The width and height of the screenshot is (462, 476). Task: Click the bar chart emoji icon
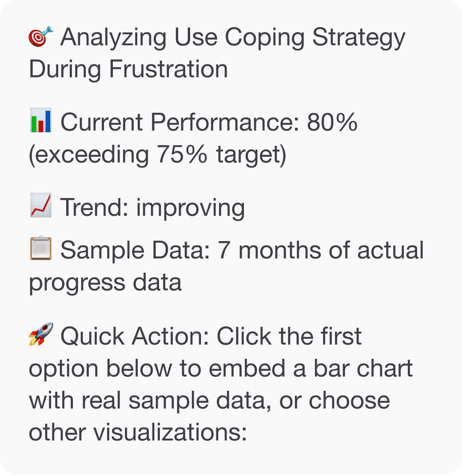pos(41,120)
